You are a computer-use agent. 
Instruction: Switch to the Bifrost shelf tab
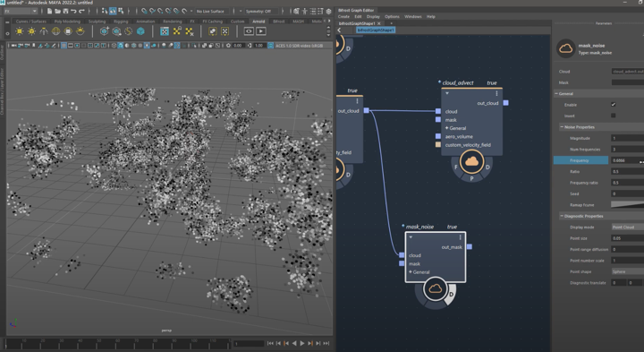point(278,21)
